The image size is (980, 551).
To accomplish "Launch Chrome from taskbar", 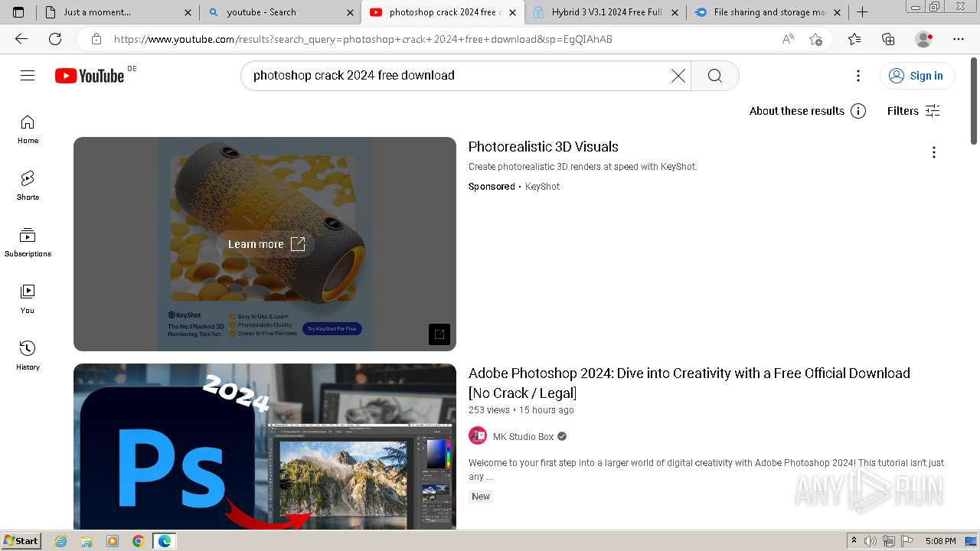I will (138, 541).
